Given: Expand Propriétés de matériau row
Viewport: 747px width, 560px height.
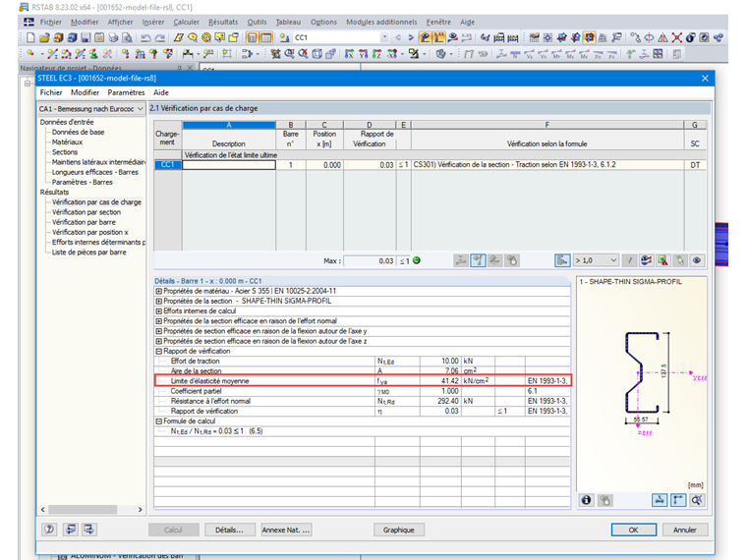Looking at the screenshot, I should point(158,291).
